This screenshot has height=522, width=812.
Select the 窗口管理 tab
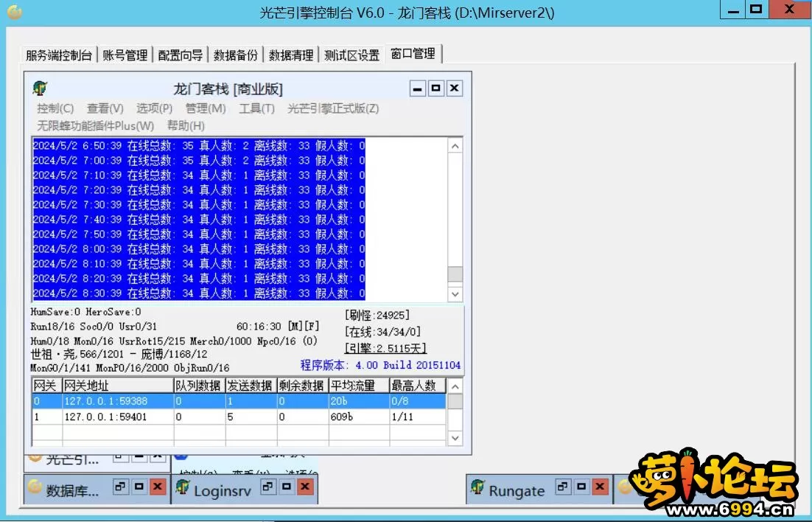click(413, 54)
